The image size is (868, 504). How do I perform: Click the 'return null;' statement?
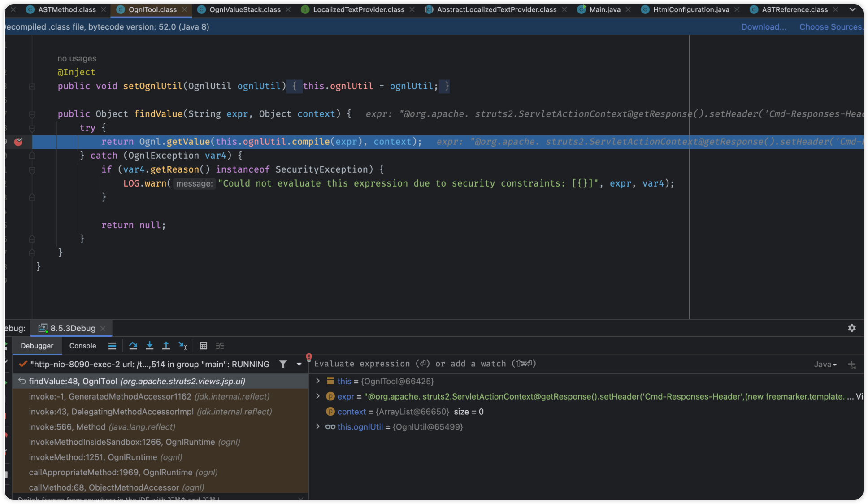tap(133, 225)
